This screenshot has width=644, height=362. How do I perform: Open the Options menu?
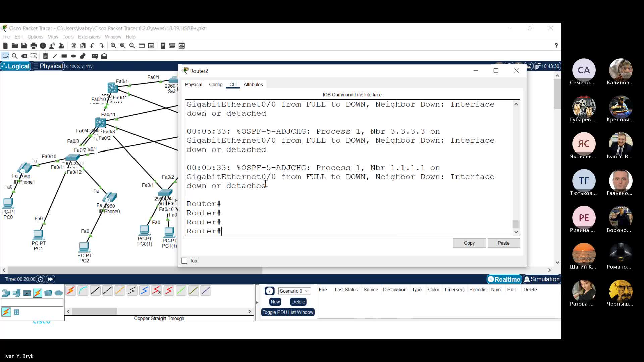click(35, 37)
